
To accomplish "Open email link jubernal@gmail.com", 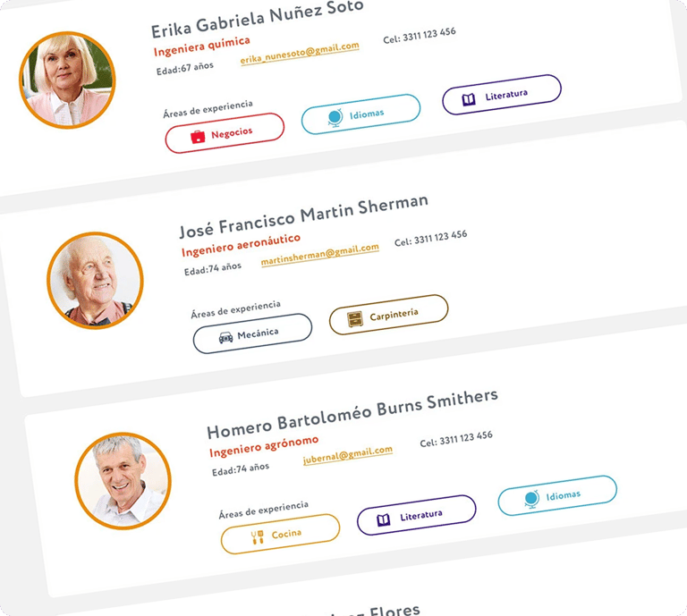I will point(346,454).
